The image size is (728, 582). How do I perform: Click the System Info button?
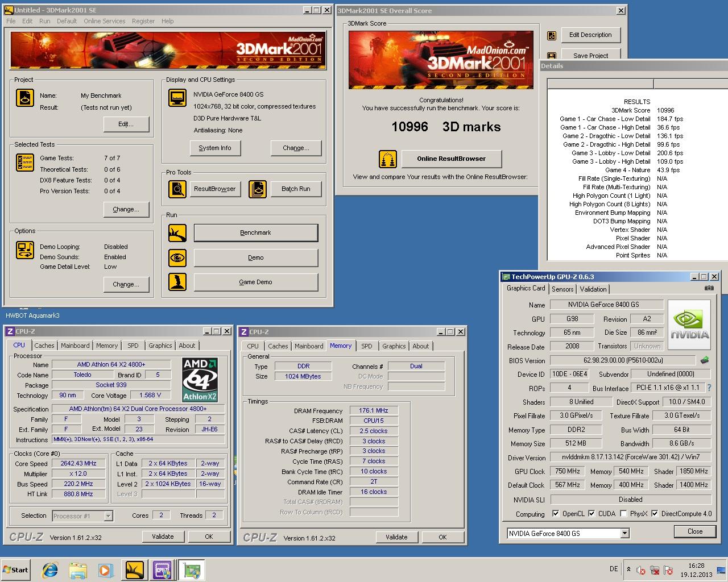pyautogui.click(x=215, y=148)
